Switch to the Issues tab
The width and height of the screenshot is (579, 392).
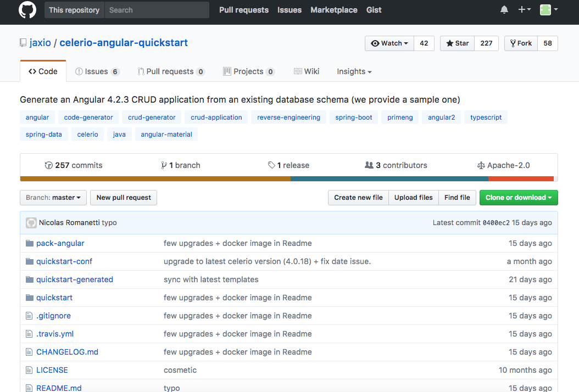point(97,71)
